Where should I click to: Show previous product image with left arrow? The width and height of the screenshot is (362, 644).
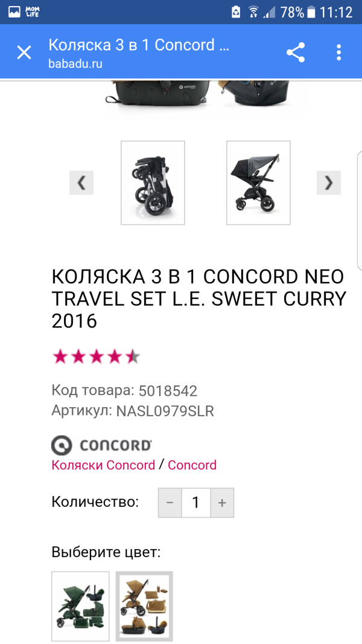(x=81, y=182)
